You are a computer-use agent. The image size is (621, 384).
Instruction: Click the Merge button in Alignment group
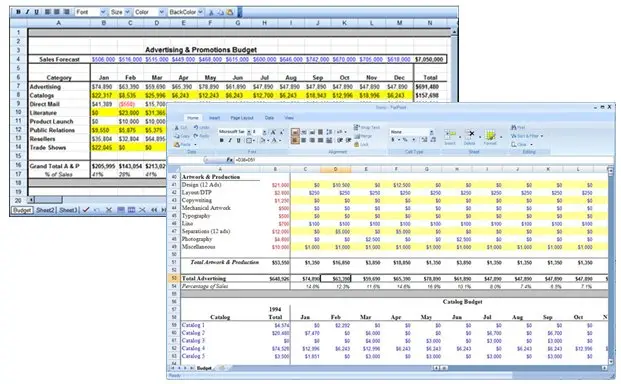[363, 136]
